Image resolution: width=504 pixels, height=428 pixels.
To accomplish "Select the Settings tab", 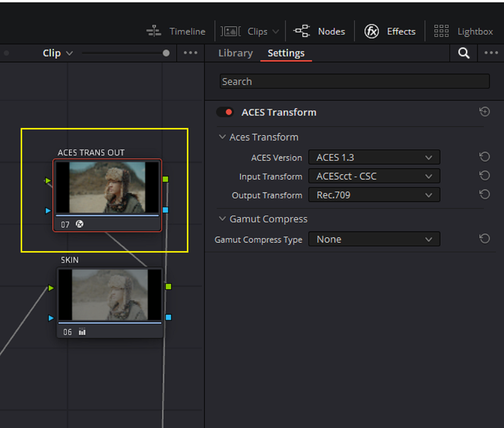I will click(286, 53).
